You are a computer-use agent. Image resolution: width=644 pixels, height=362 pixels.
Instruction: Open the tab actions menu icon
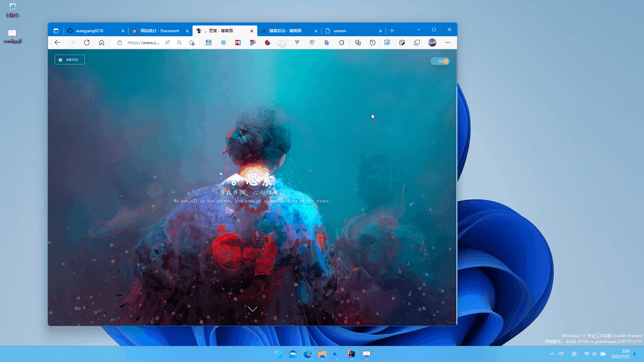pos(56,31)
